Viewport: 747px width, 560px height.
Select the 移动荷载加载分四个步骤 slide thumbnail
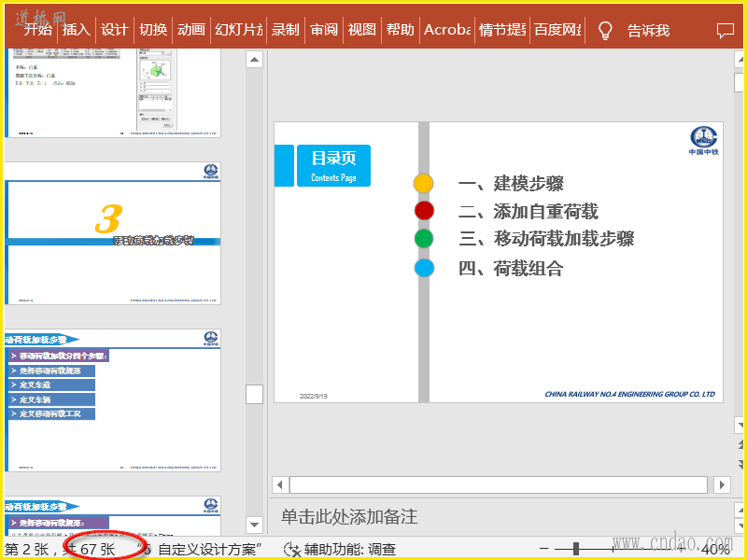click(113, 400)
